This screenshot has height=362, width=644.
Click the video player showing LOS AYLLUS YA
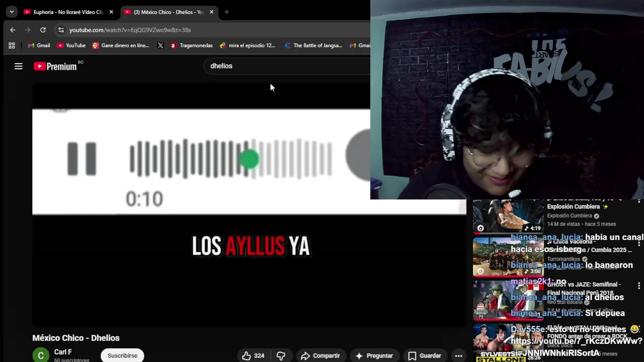coord(249,205)
